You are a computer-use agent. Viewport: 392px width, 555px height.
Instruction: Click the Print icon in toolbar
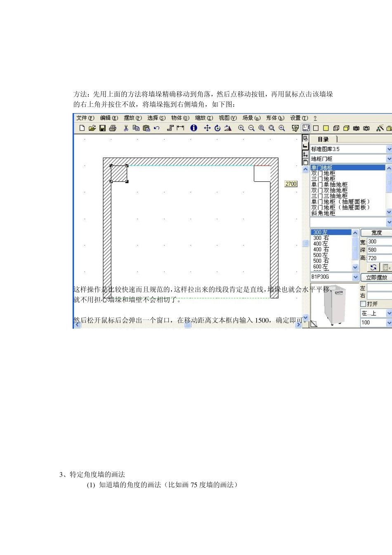(x=113, y=128)
